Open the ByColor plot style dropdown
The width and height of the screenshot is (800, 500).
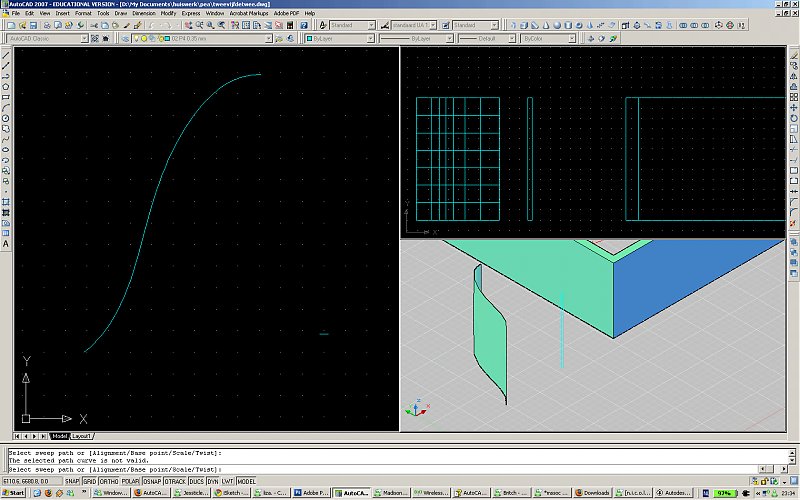tap(572, 38)
